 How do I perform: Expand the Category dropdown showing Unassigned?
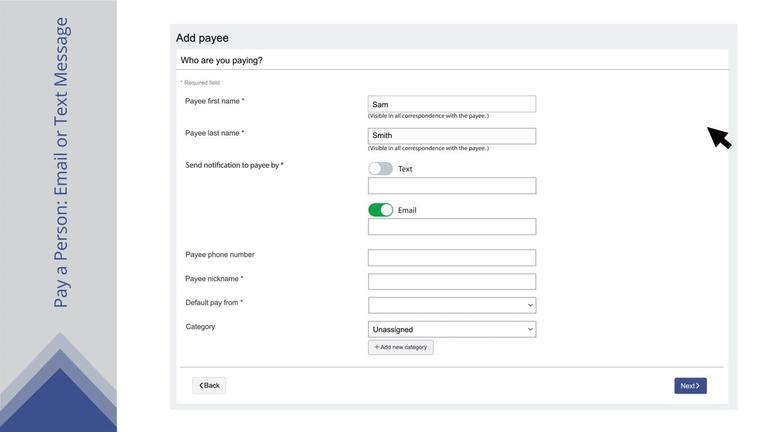[x=451, y=329]
